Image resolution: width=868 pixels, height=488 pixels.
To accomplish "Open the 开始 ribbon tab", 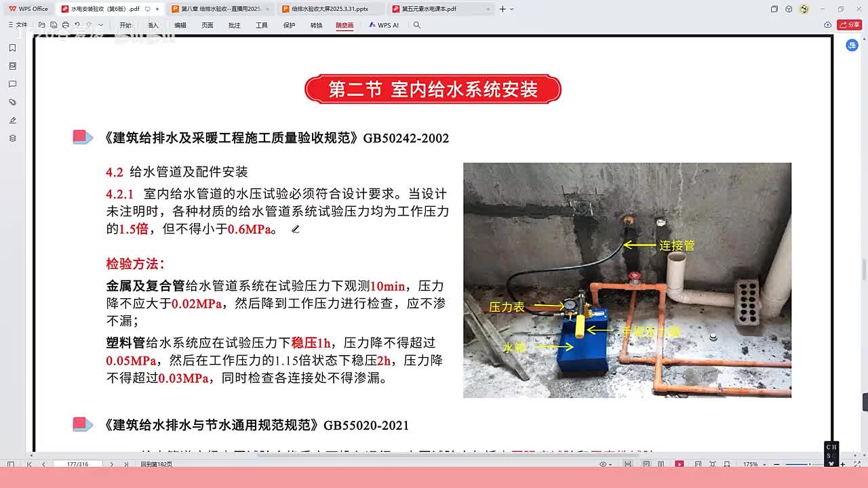I will pos(126,25).
